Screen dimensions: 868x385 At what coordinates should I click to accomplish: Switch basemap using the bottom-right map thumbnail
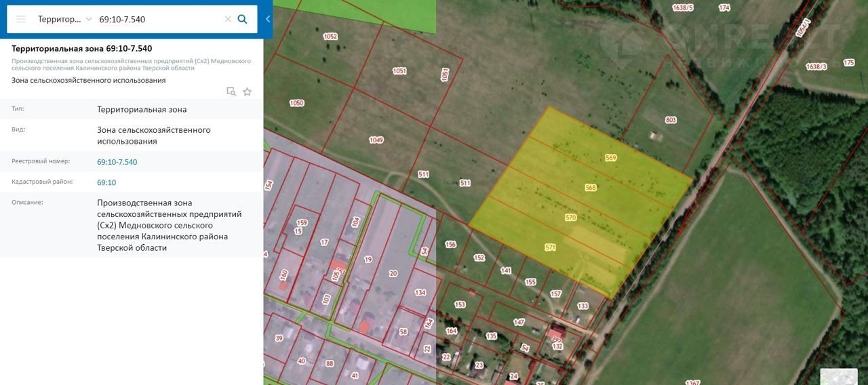[838, 376]
